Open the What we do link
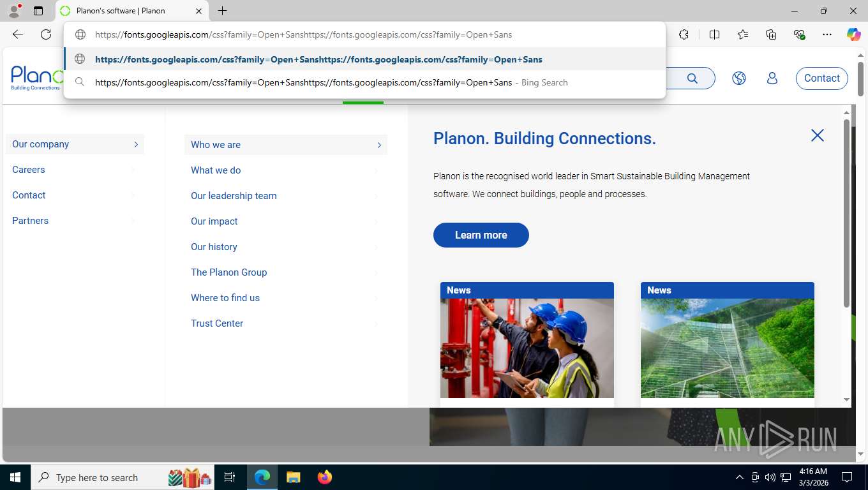Viewport: 868px width, 490px height. (x=216, y=170)
